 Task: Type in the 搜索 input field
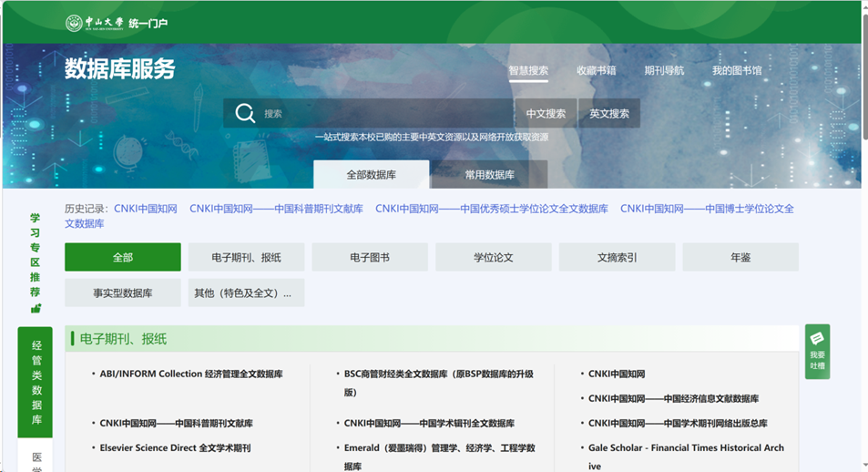[x=383, y=114]
